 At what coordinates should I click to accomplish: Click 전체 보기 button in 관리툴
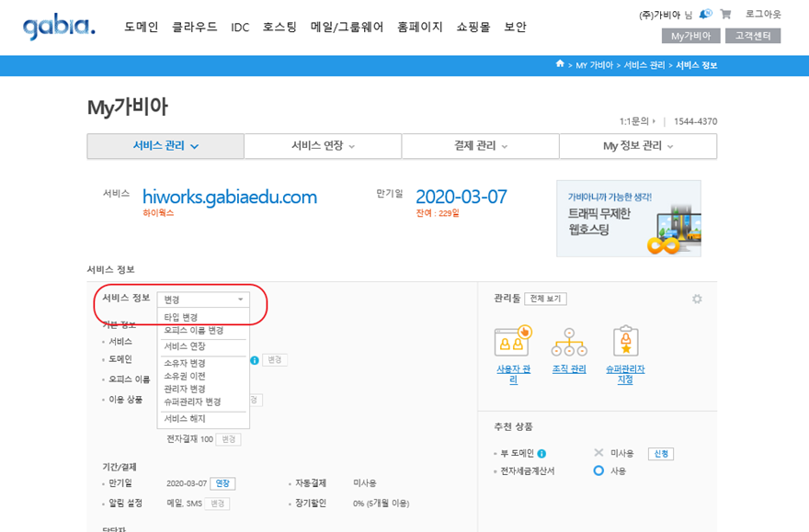[545, 299]
